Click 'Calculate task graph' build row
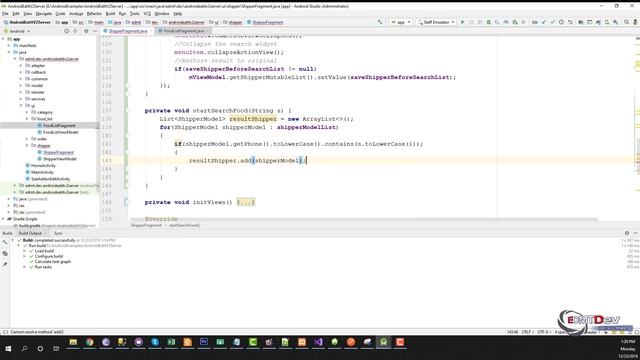This screenshot has height=360, width=640. tap(53, 262)
